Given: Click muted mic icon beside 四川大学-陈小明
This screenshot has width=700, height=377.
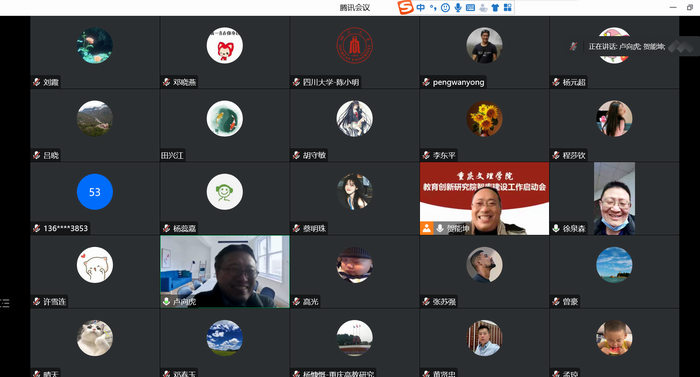Looking at the screenshot, I should 296,82.
